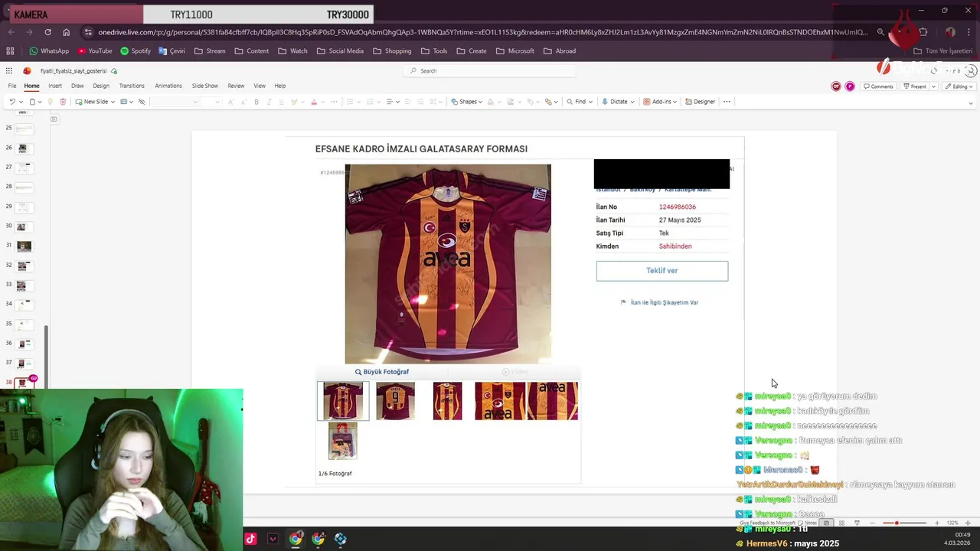The image size is (980, 551).
Task: Open the New Slide dropdown arrow
Action: [x=113, y=102]
